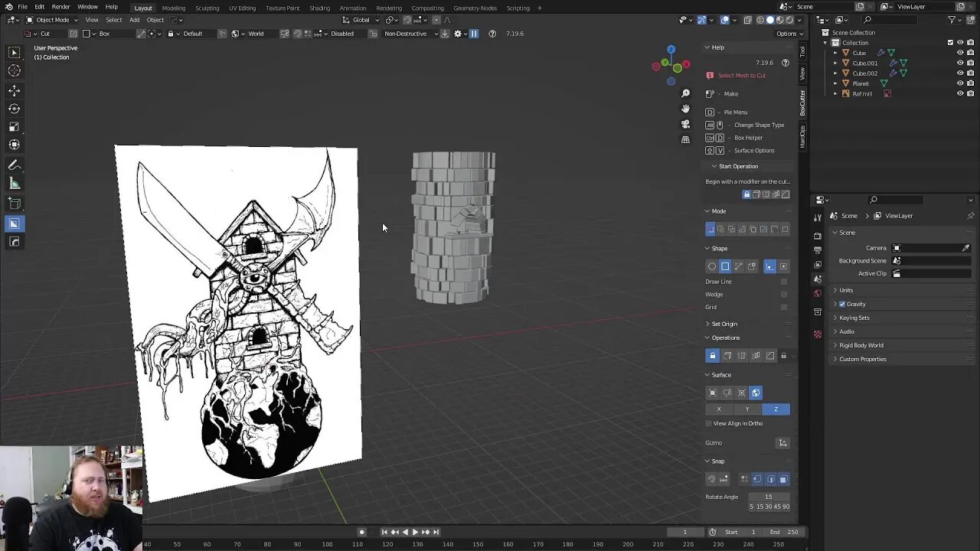
Task: Toggle camera view viewport icon
Action: pos(685,124)
